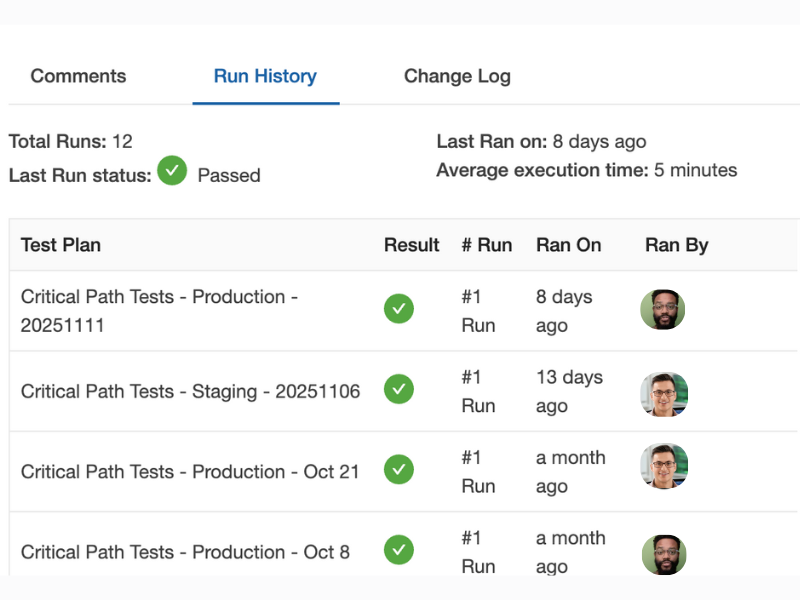This screenshot has width=800, height=600.
Task: Open Critical Path Tests - Production - Oct 21
Action: [x=190, y=470]
